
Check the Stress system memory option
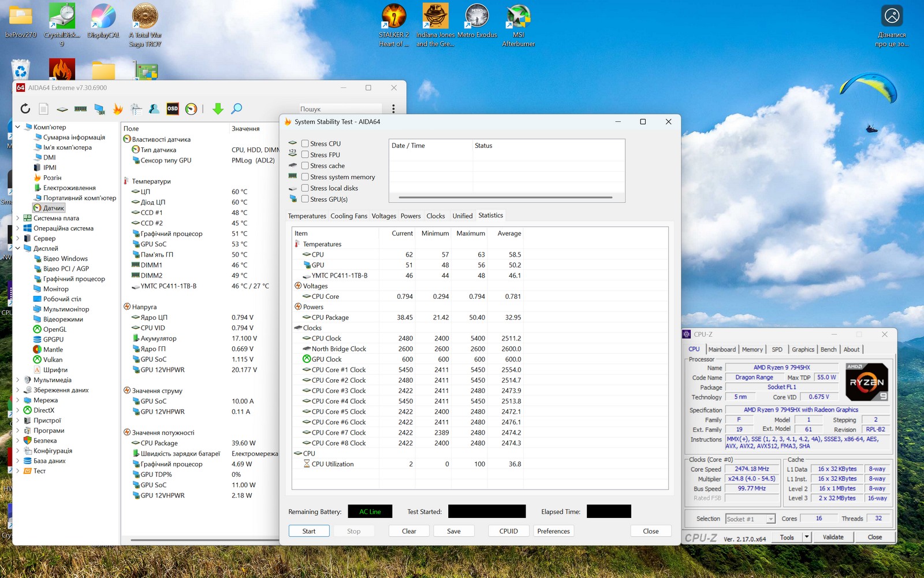click(305, 177)
